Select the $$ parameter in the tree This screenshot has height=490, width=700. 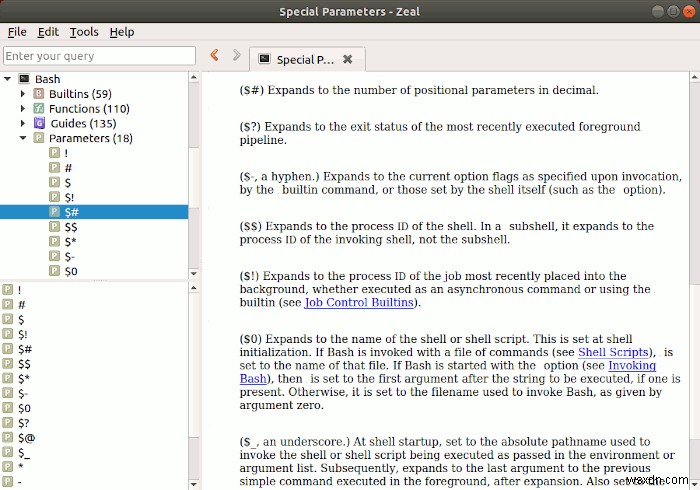[x=71, y=227]
